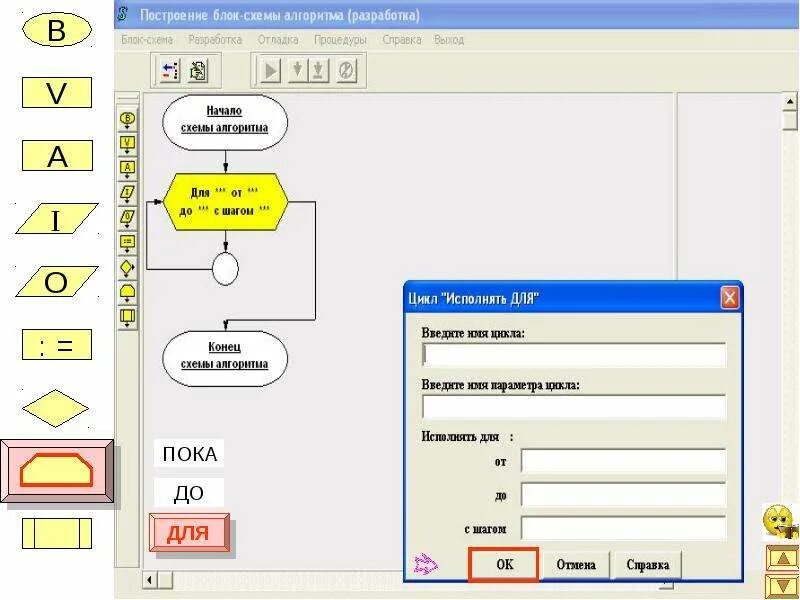800x600 pixels.
Task: Select the small V block tool in vertical toolbar
Action: click(x=128, y=144)
